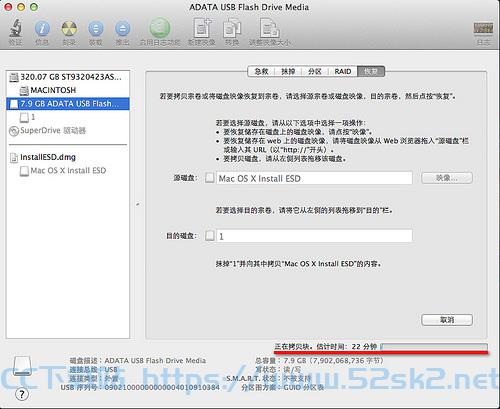
Task: Select volume 1 under the ADATA drive
Action: (68, 117)
